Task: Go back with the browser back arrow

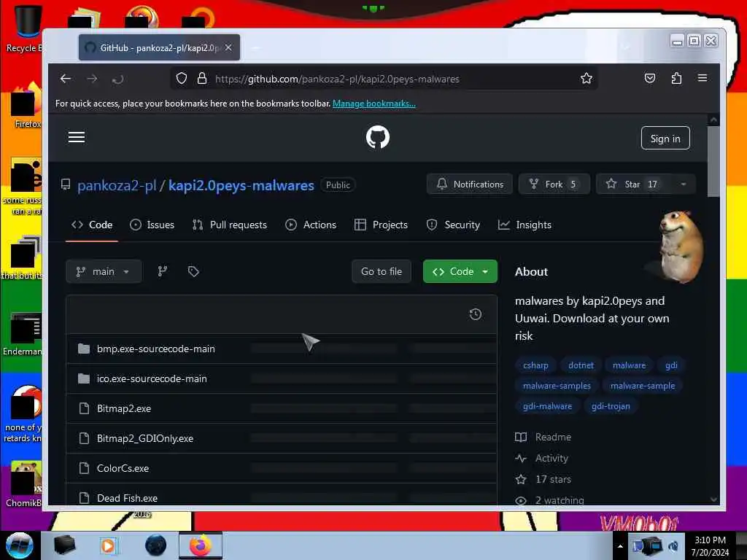Action: coord(66,79)
